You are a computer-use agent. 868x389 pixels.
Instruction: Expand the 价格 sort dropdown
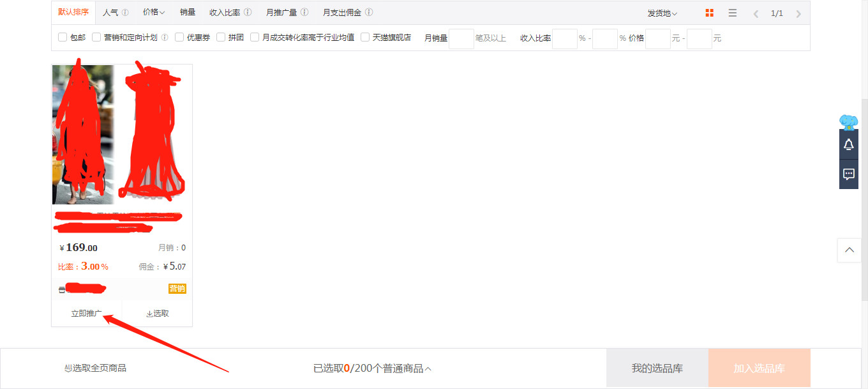point(154,12)
